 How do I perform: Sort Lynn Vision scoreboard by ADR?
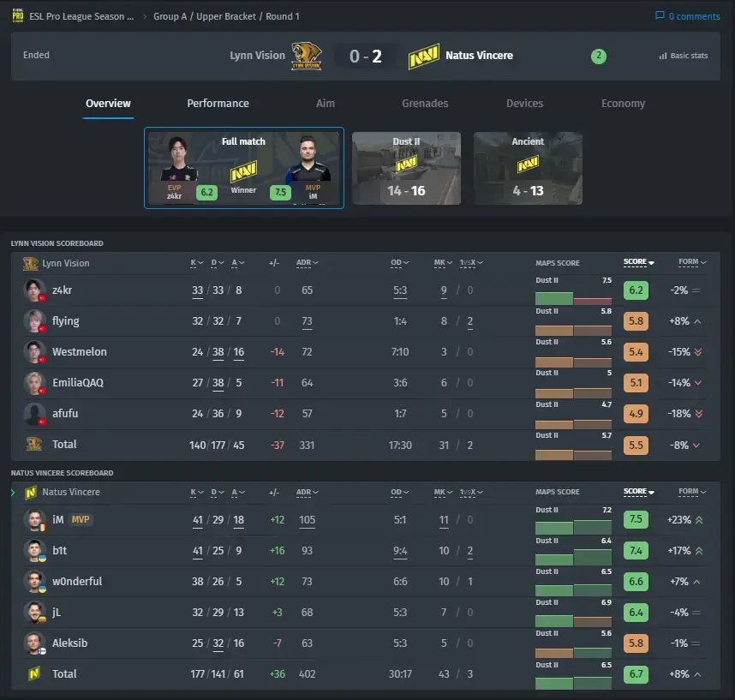(x=307, y=263)
